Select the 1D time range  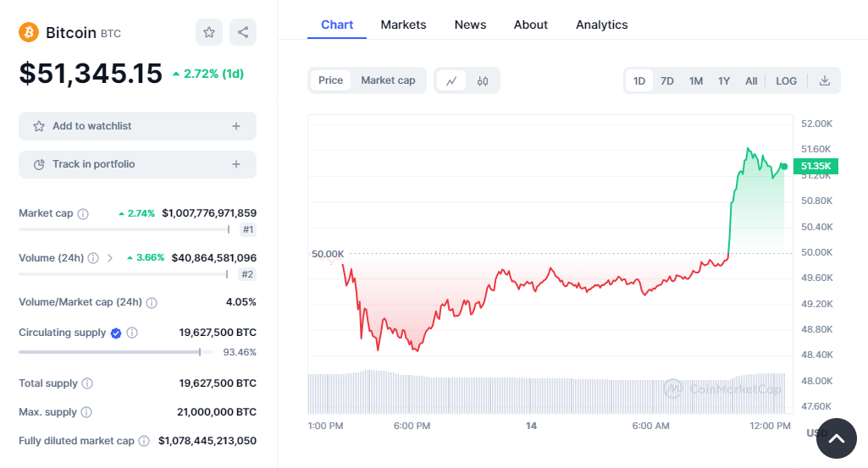(639, 80)
